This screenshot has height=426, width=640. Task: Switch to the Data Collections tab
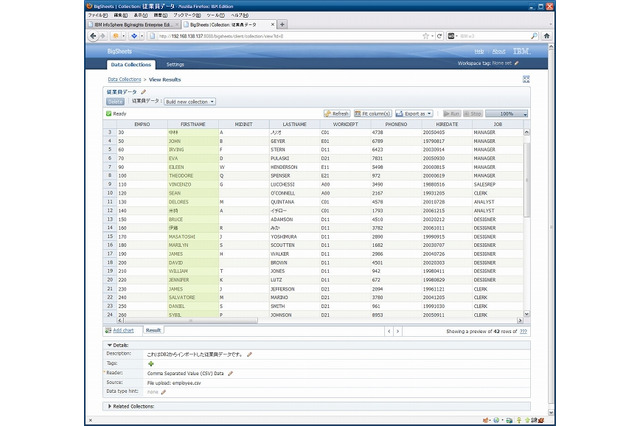(131, 64)
